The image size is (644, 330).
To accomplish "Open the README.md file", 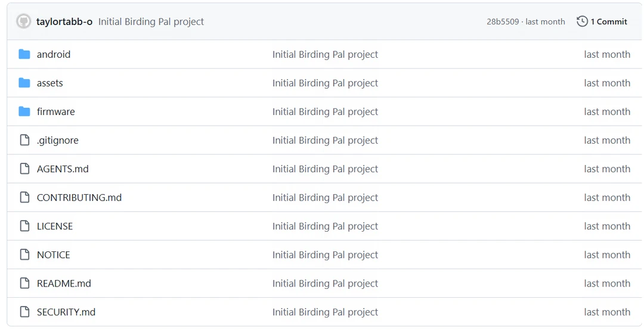I will [64, 283].
